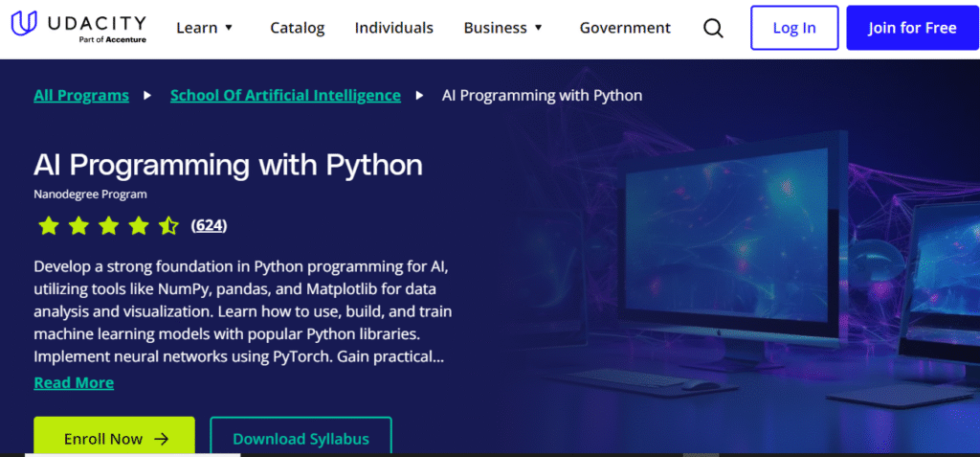The image size is (980, 457).
Task: Click Download Syllabus button
Action: pos(301,436)
